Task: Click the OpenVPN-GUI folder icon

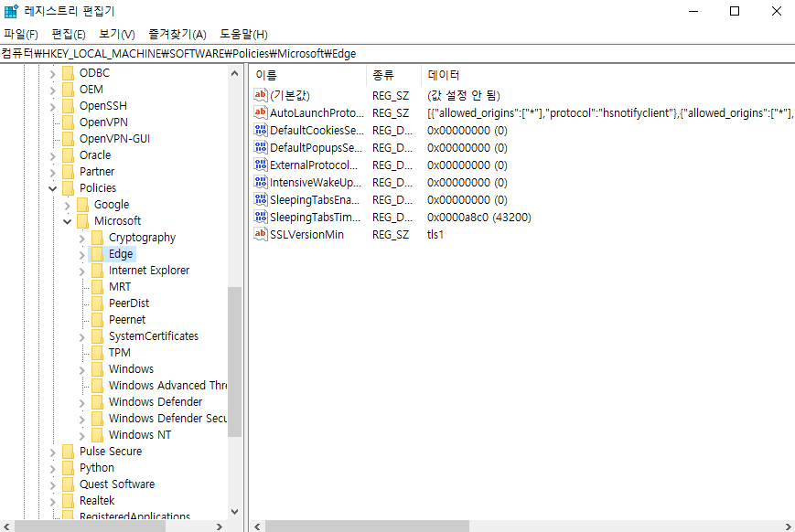Action: point(68,139)
